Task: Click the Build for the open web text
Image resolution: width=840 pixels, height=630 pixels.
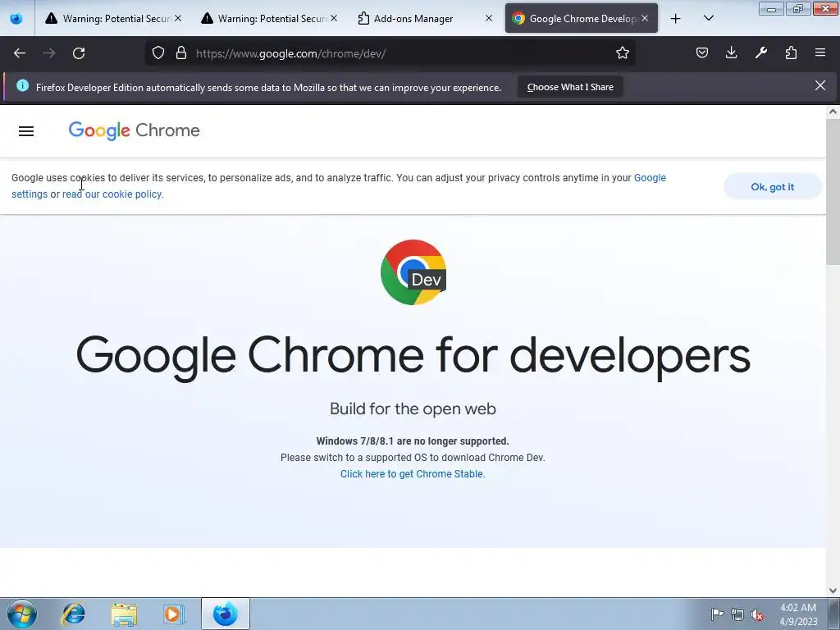Action: [x=413, y=409]
